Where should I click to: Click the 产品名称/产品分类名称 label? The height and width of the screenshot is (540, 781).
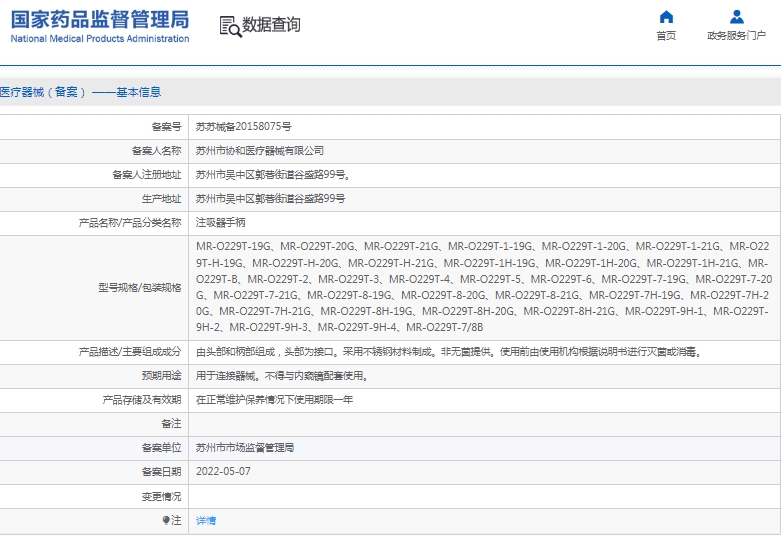click(x=130, y=222)
